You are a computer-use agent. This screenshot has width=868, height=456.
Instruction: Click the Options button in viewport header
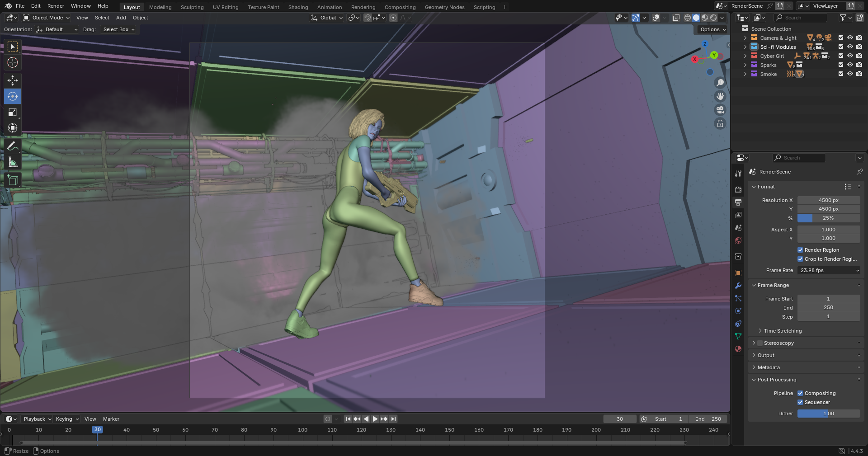[713, 29]
